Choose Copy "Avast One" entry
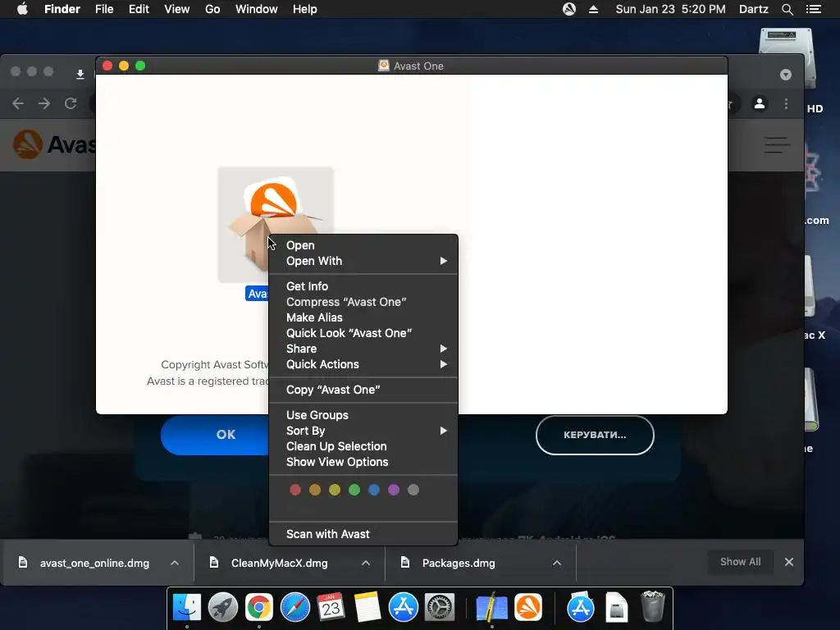The width and height of the screenshot is (840, 630). click(x=363, y=390)
